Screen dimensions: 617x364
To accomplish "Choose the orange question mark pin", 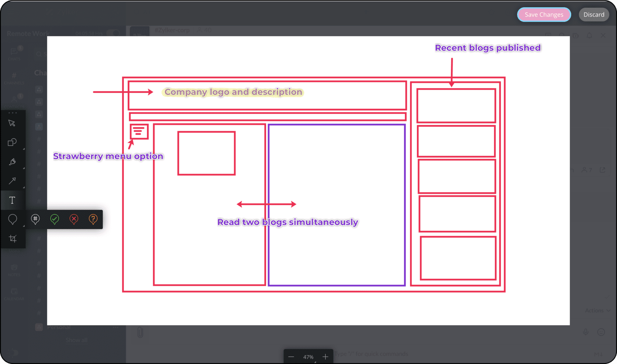I will tap(93, 219).
